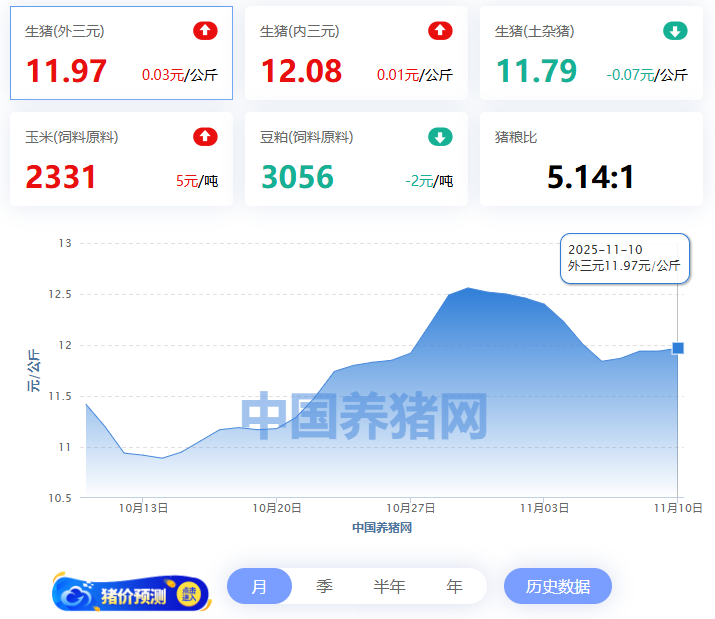Open the 玉米 2331 price card
Viewport: 715px width, 619px height.
click(x=121, y=159)
